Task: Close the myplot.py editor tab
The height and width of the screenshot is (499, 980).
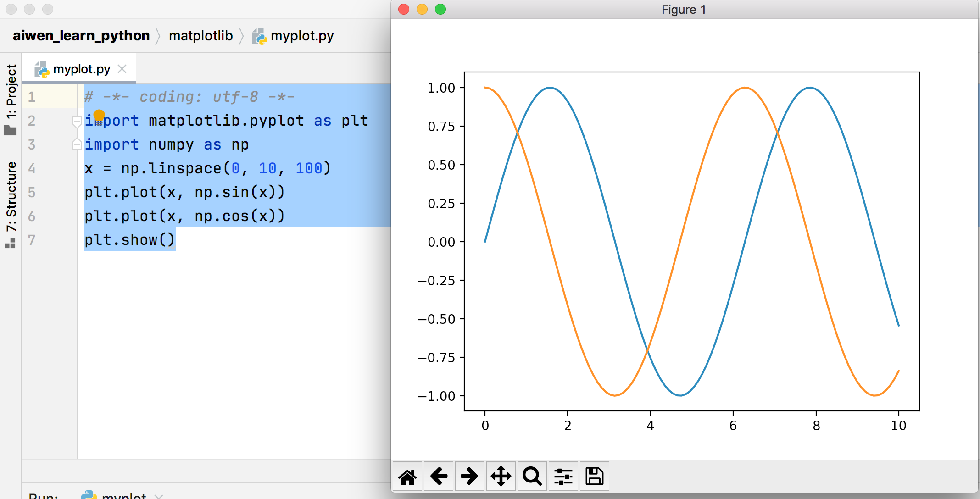Action: pos(122,69)
